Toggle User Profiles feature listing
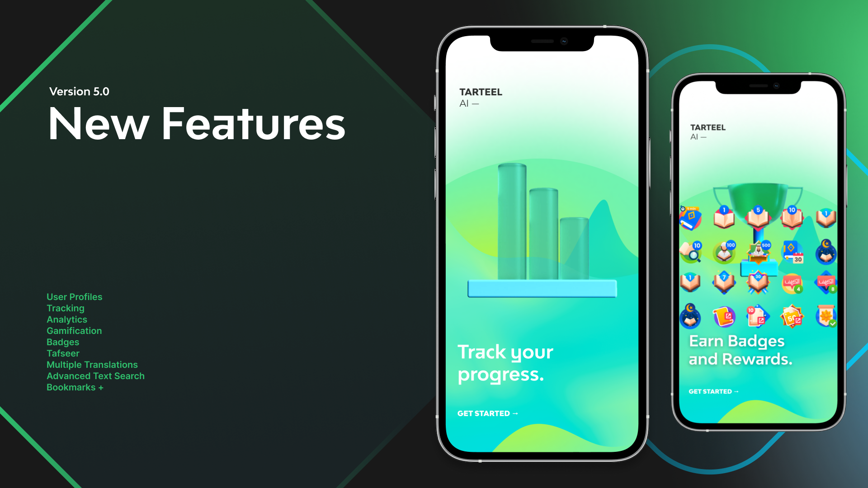The width and height of the screenshot is (868, 488). coord(75,297)
